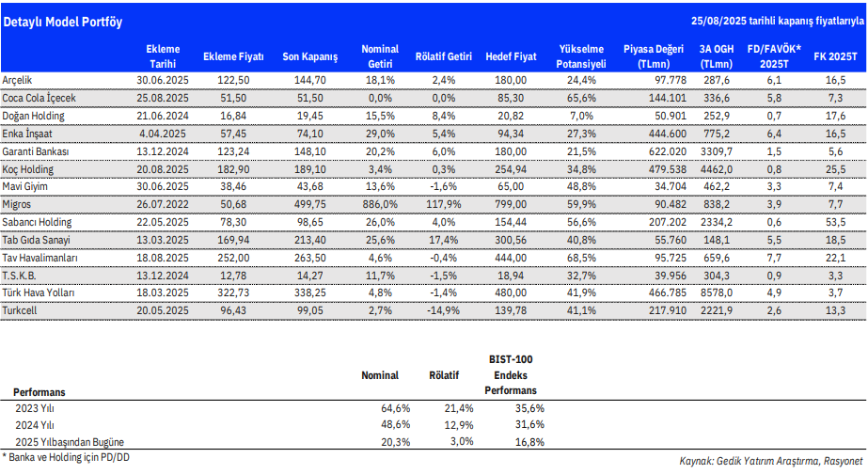This screenshot has height=474, width=868.
Task: Click Turkcell's target price 139,78
Action: coord(510,309)
